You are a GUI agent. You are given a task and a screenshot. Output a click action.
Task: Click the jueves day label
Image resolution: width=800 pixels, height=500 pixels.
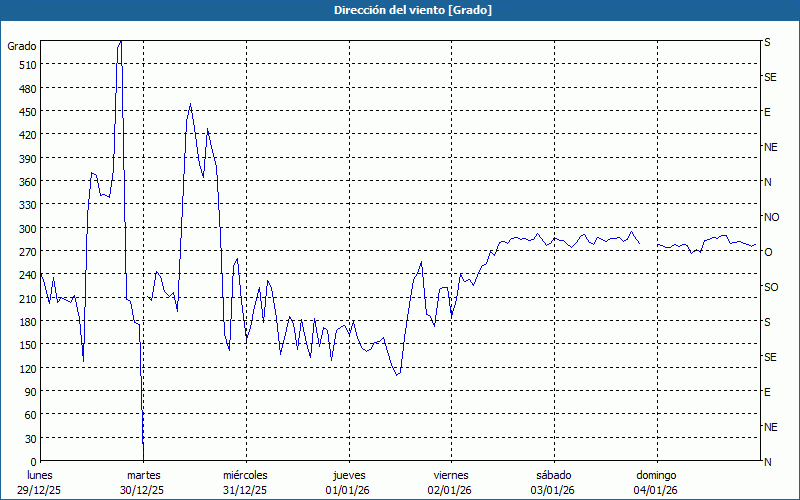[x=349, y=475]
